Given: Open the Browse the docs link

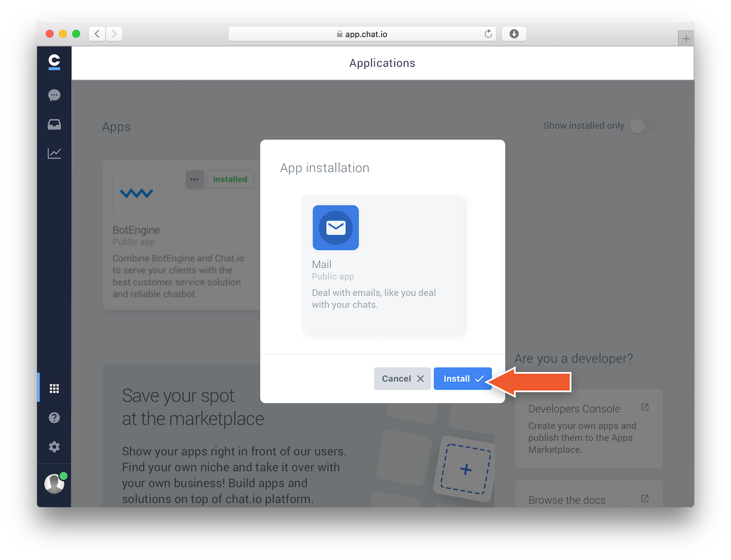Looking at the screenshot, I should pos(567,500).
